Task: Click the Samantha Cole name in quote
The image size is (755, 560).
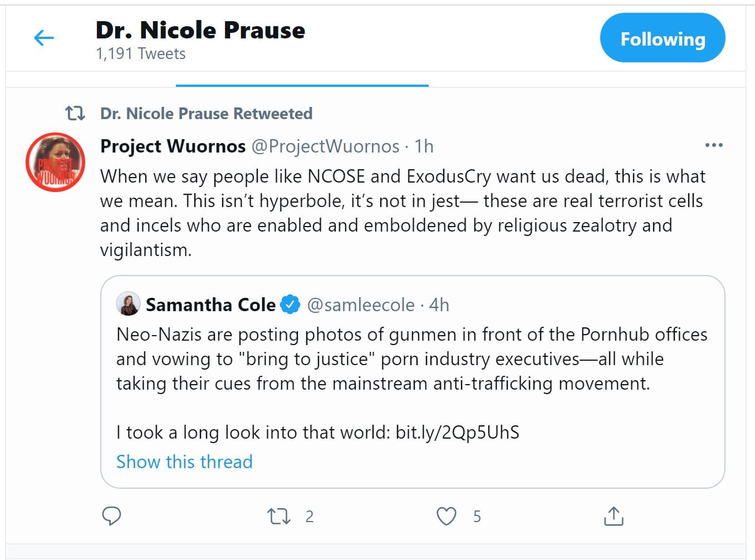Action: pyautogui.click(x=210, y=304)
